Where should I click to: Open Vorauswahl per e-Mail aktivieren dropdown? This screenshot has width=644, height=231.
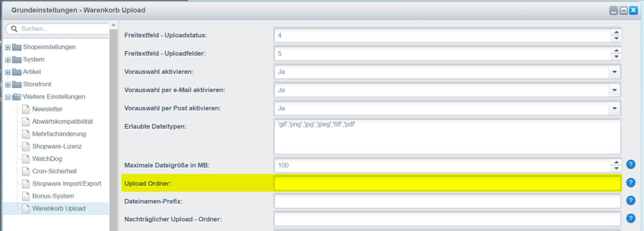(x=614, y=90)
